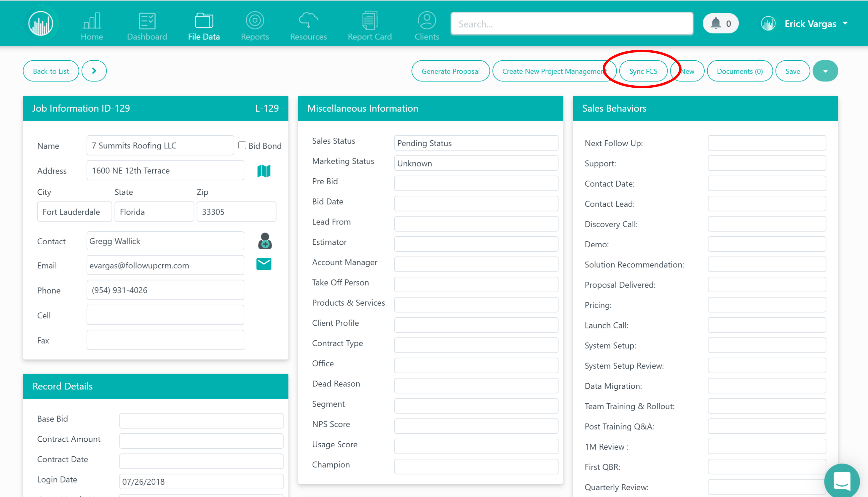Screen dimensions: 868x497
Task: Click the envelope email icon
Action: (x=264, y=264)
